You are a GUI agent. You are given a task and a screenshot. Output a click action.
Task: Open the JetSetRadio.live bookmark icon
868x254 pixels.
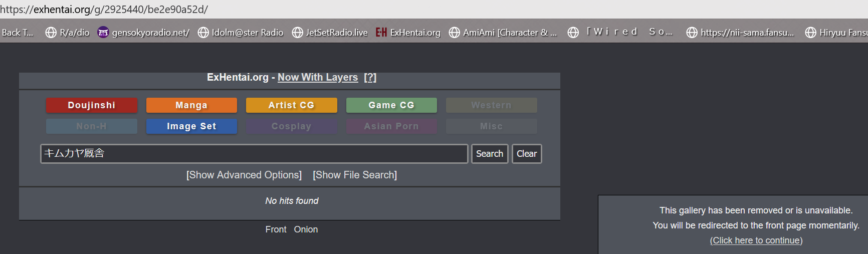point(297,33)
